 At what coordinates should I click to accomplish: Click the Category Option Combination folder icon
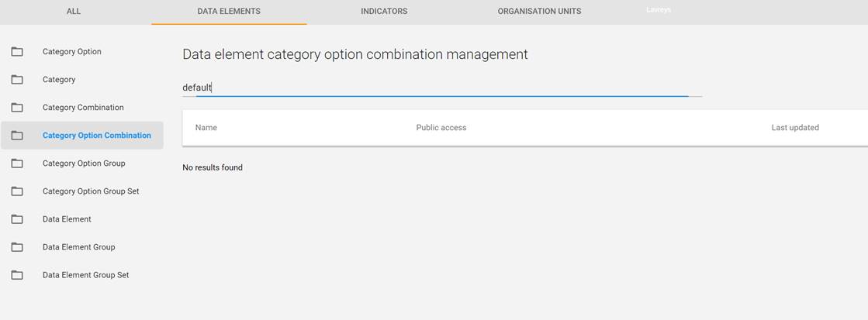[17, 136]
